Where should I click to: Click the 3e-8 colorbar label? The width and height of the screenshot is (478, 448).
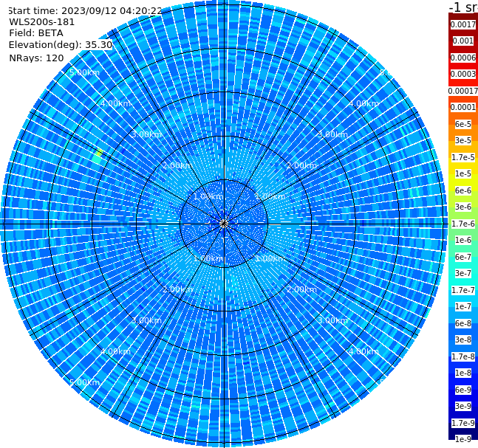[463, 340]
